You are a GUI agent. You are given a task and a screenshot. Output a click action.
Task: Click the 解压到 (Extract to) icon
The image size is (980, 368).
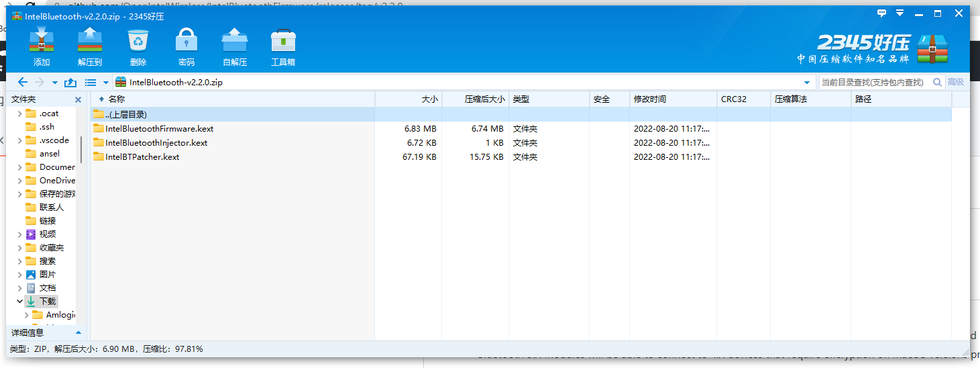coord(89,41)
